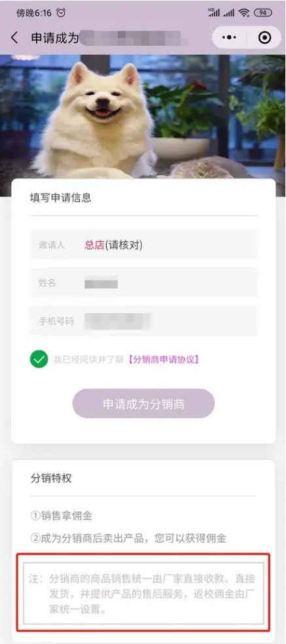
Task: Tap the 分销特权 section heading
Action: [51, 479]
